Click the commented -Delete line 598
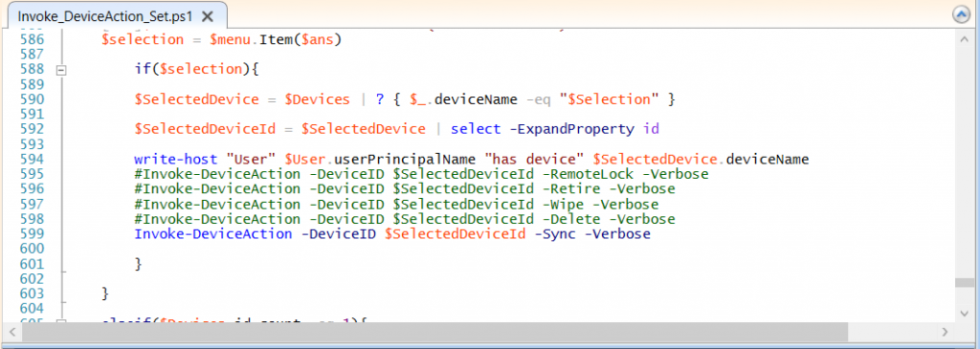The height and width of the screenshot is (349, 980). [405, 219]
